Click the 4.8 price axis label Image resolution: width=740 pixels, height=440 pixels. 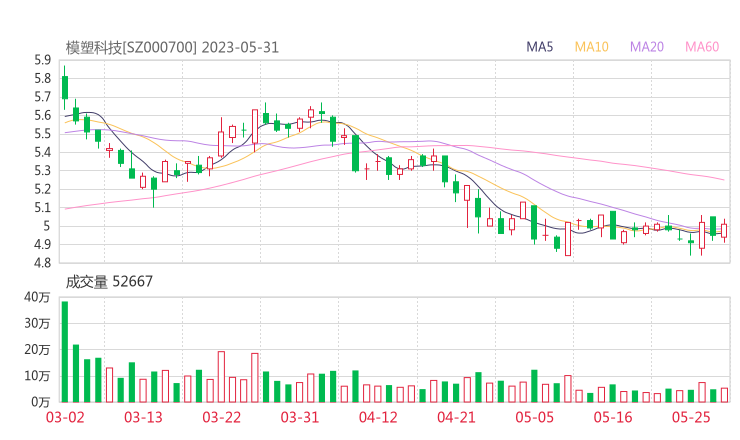tap(42, 262)
